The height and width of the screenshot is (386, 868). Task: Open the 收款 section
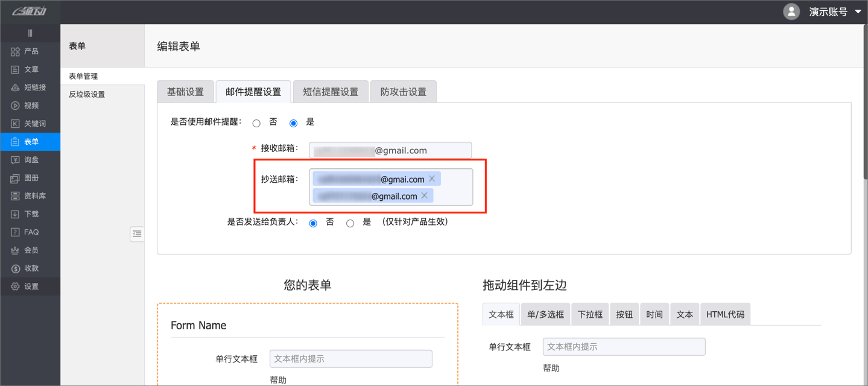pyautogui.click(x=30, y=268)
